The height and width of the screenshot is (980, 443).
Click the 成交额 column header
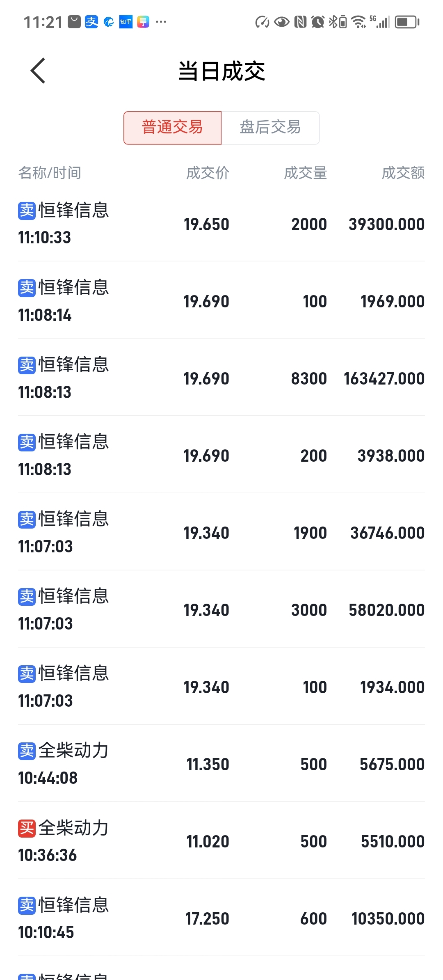tap(403, 173)
